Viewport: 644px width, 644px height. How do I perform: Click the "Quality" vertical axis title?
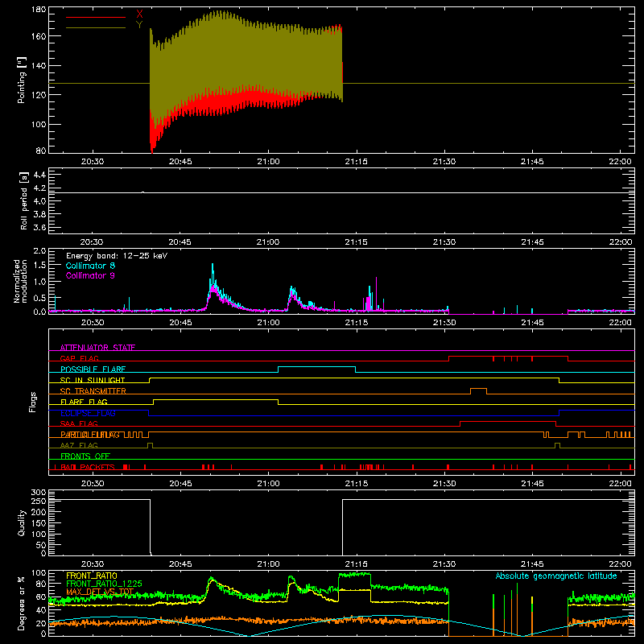tap(22, 522)
